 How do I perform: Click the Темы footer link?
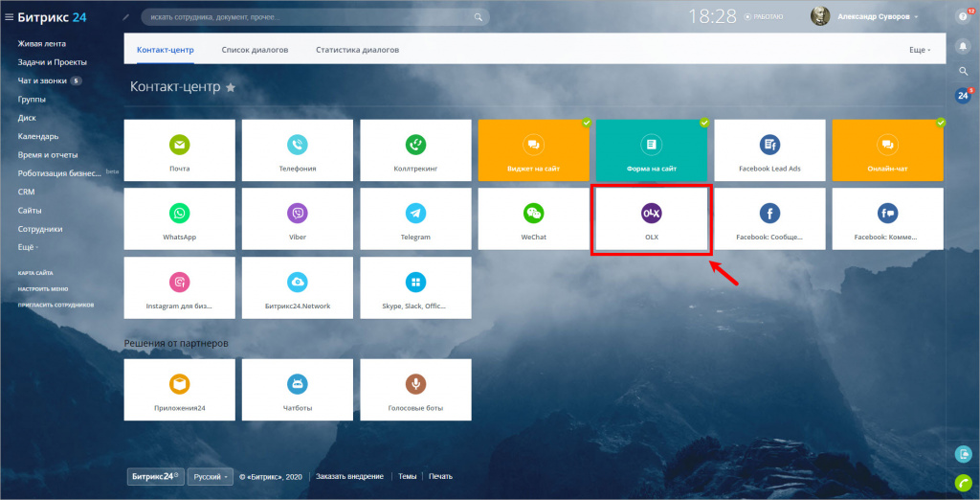tap(408, 476)
